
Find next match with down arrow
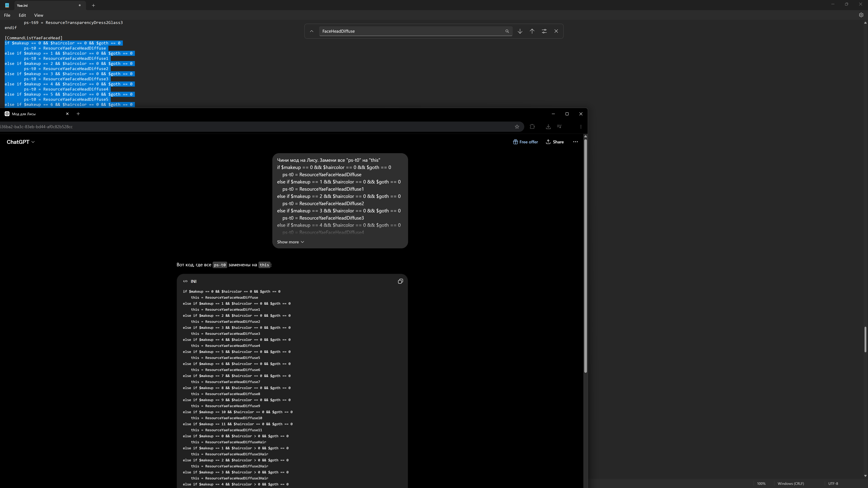(x=520, y=31)
